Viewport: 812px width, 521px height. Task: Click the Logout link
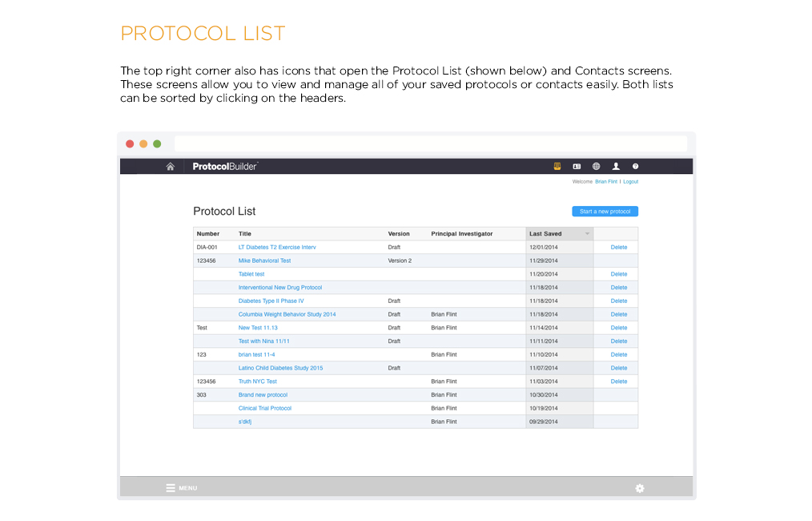click(x=631, y=182)
